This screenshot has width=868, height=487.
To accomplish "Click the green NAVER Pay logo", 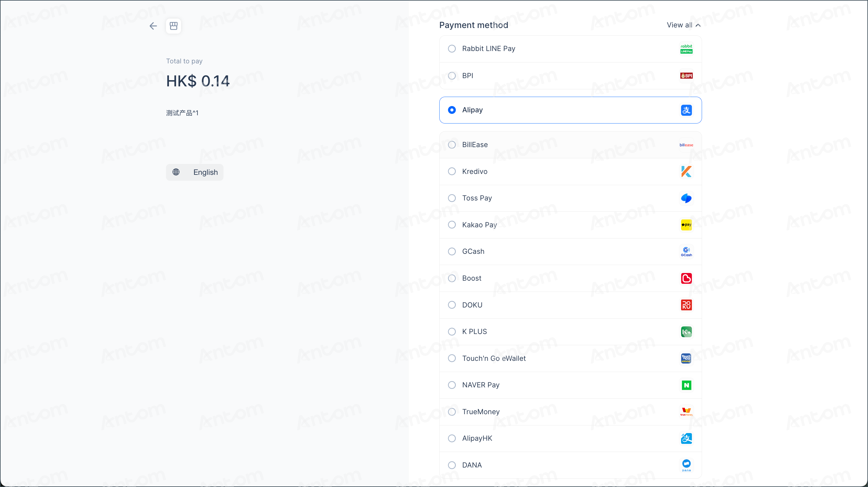I will (x=686, y=385).
